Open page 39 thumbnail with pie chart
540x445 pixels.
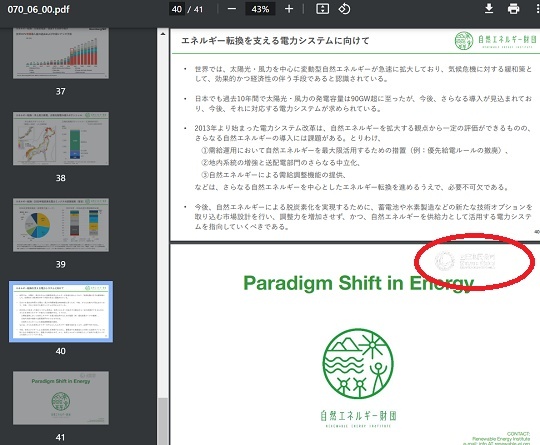pos(61,225)
